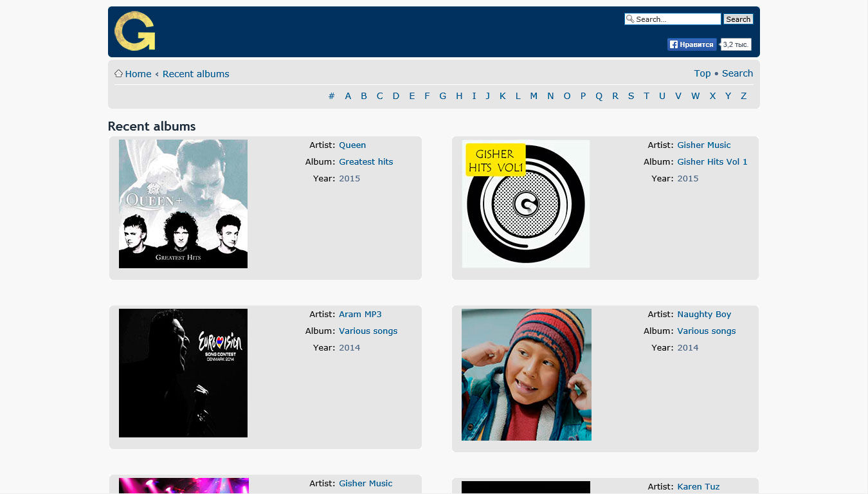868x494 pixels.
Task: Go to the Search navigation link
Action: (x=737, y=73)
